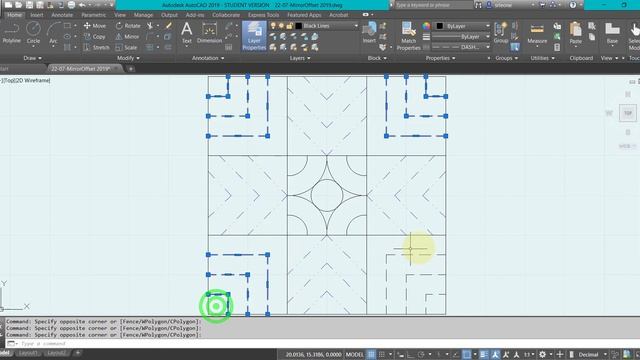The width and height of the screenshot is (640, 360).
Task: Expand the Annotation panel
Action: [x=208, y=58]
